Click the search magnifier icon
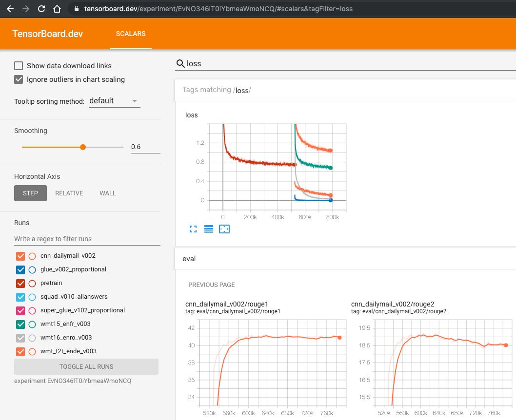Image resolution: width=516 pixels, height=420 pixels. coord(180,63)
